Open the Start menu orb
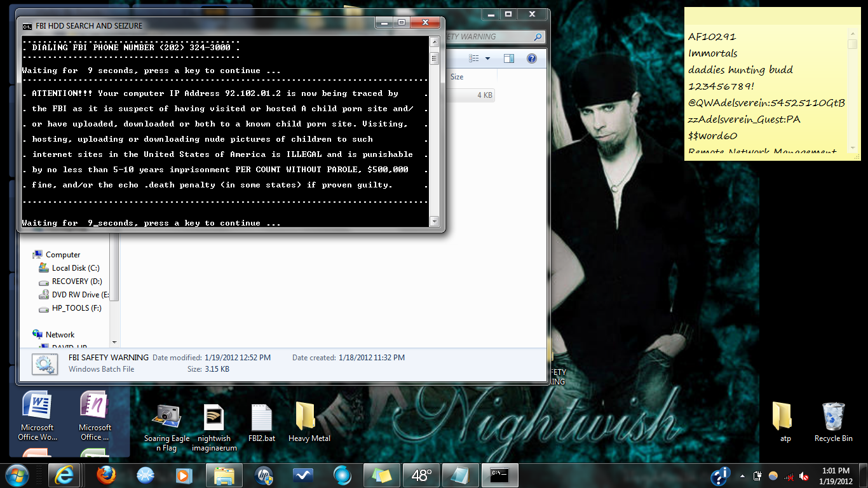The image size is (868, 488). click(x=17, y=475)
